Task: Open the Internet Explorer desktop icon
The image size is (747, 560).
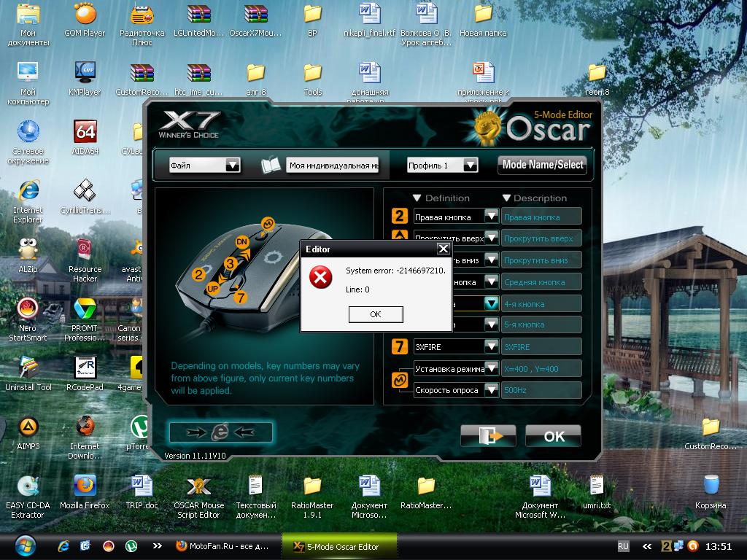Action: (x=28, y=202)
